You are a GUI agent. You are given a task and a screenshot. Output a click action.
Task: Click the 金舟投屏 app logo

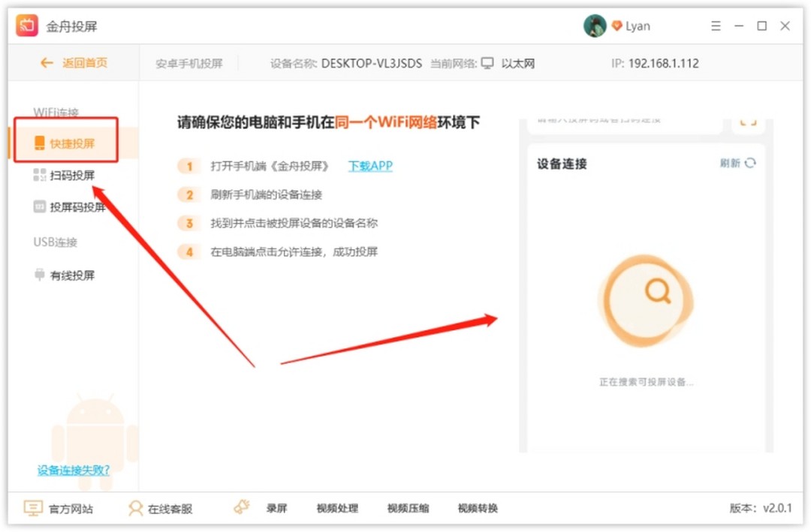(27, 25)
